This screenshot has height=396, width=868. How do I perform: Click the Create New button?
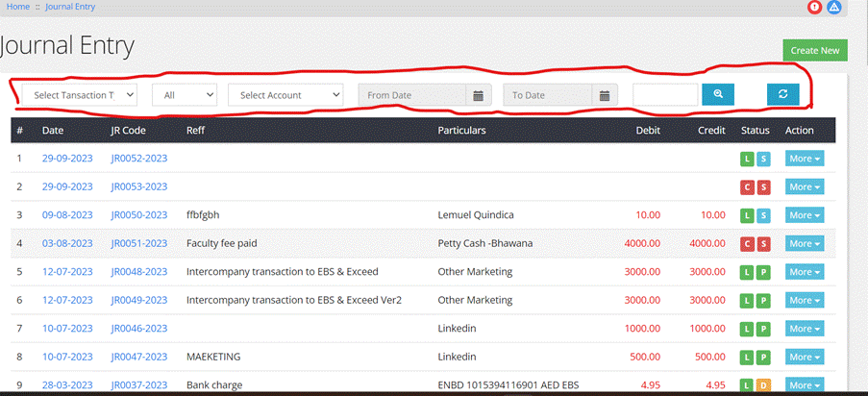[814, 51]
